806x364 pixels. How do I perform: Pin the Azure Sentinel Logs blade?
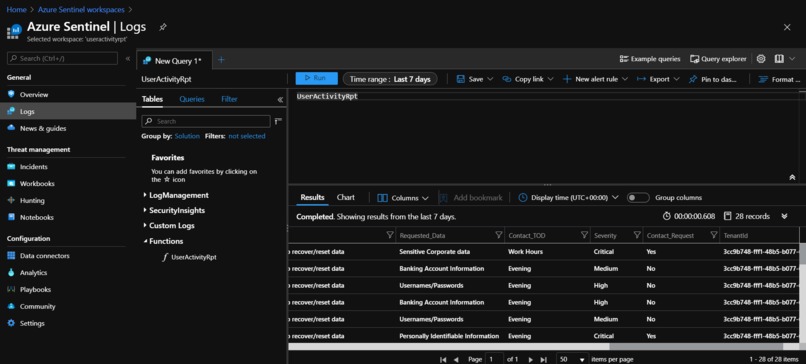pyautogui.click(x=162, y=27)
